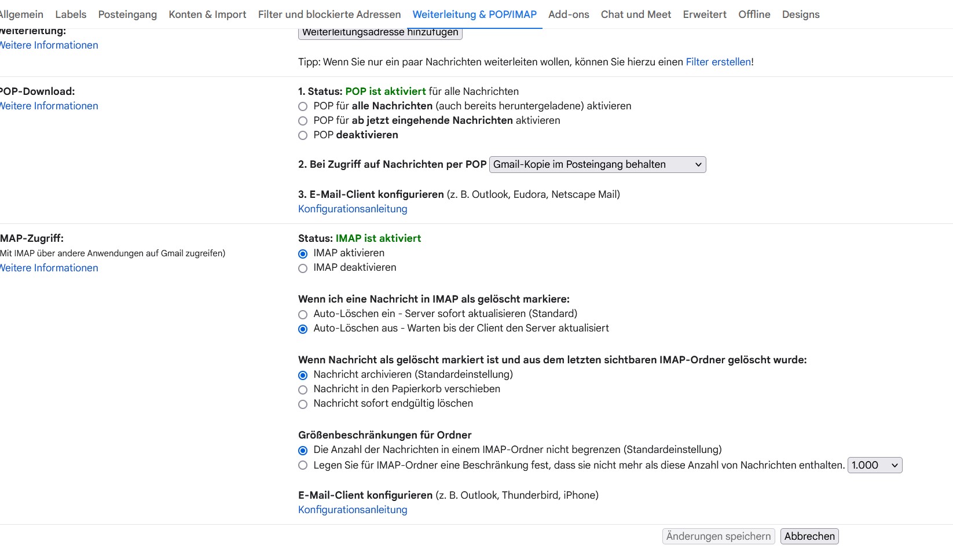Viewport: 953px width, 560px height.
Task: Open Weitere Informationen link under POP-Download
Action: 49,106
